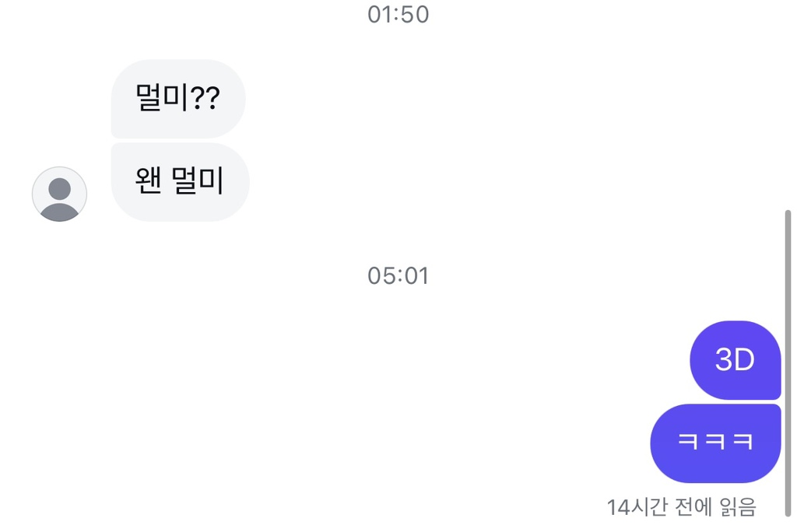Click the "14시간 전에 읽음" read receipt
797x532 pixels.
(681, 508)
